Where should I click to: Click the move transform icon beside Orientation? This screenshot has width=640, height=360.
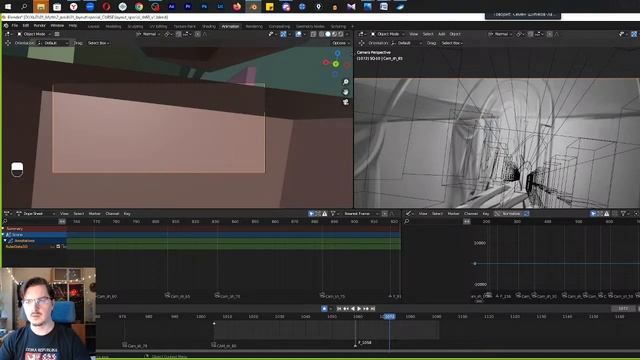(x=8, y=43)
